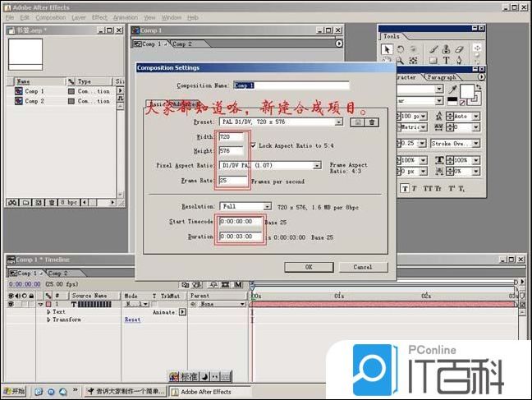
Task: Toggle Preserve Transparency box on layer 1
Action: point(154,304)
